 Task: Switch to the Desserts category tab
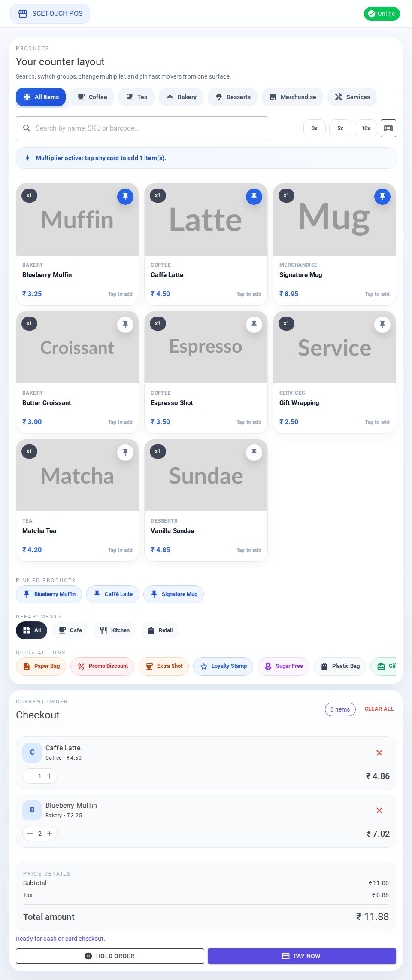(232, 97)
